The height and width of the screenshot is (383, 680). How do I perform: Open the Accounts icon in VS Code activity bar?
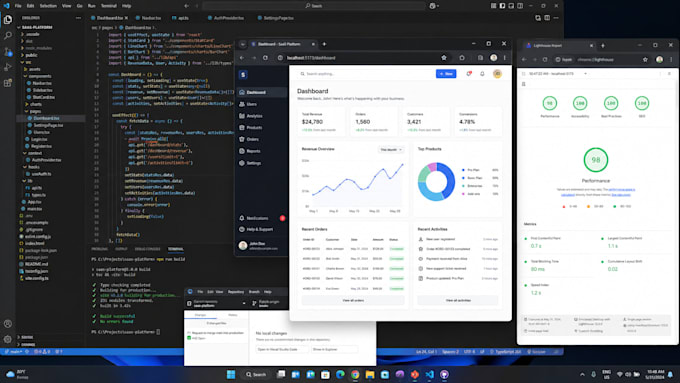[x=8, y=324]
